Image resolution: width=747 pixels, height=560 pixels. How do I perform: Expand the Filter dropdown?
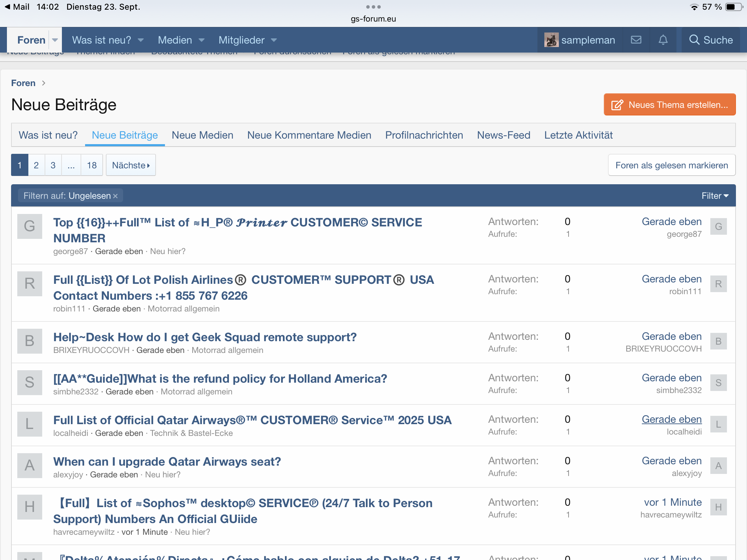point(715,196)
